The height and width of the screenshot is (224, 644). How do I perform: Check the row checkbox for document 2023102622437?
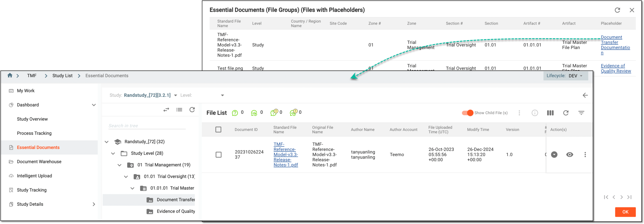[x=218, y=155]
